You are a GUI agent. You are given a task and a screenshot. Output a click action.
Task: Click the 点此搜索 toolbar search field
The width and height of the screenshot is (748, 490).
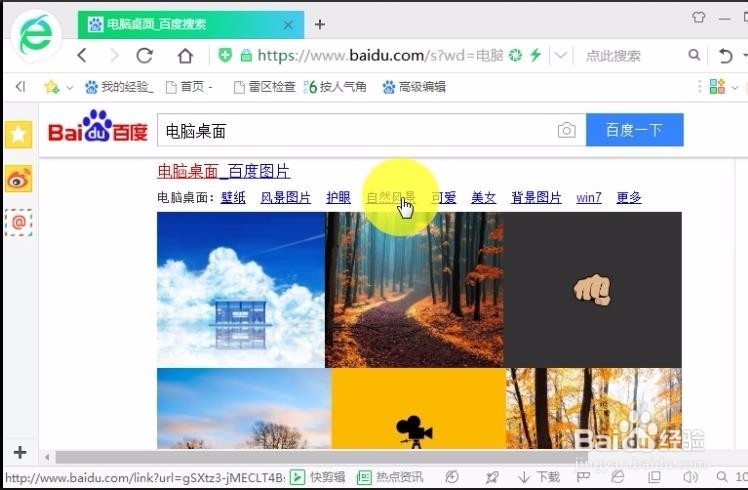click(634, 56)
